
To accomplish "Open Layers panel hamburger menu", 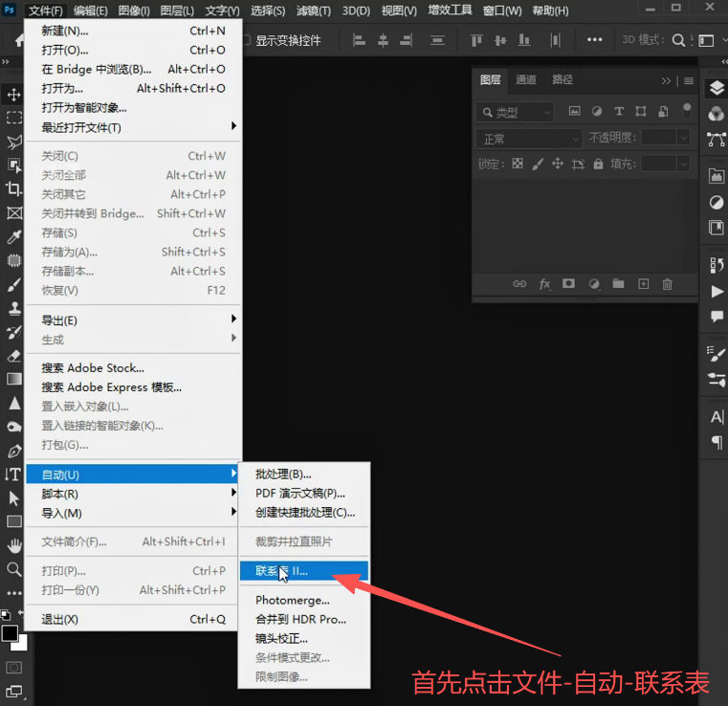I will point(689,80).
